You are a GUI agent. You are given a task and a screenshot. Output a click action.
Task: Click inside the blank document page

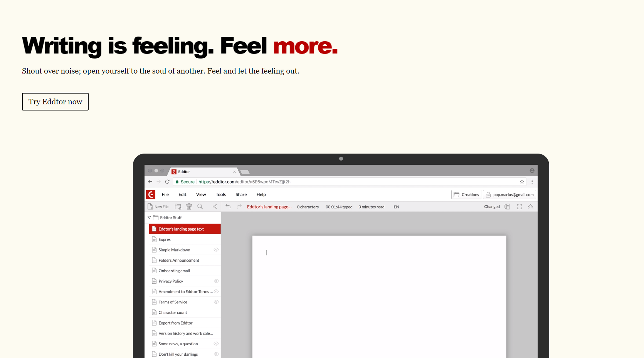pyautogui.click(x=379, y=297)
